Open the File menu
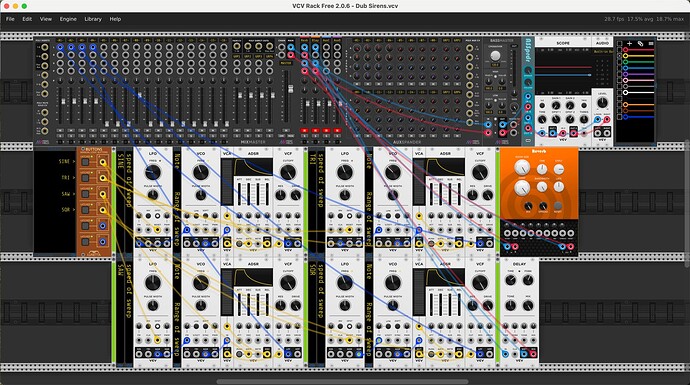 (10, 19)
